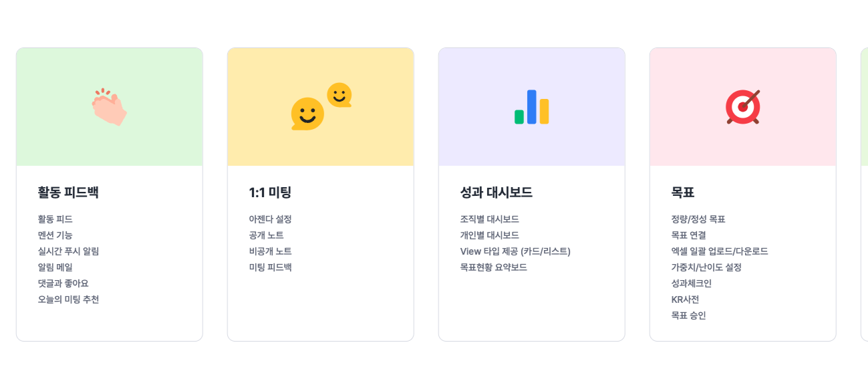Click the 아젠다 설정 item

pyautogui.click(x=270, y=219)
